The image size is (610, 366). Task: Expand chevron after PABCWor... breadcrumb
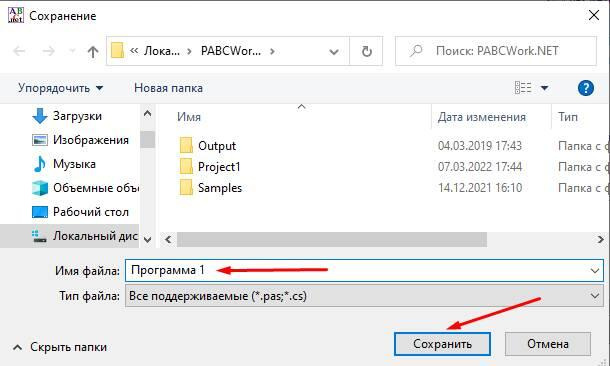pyautogui.click(x=272, y=51)
